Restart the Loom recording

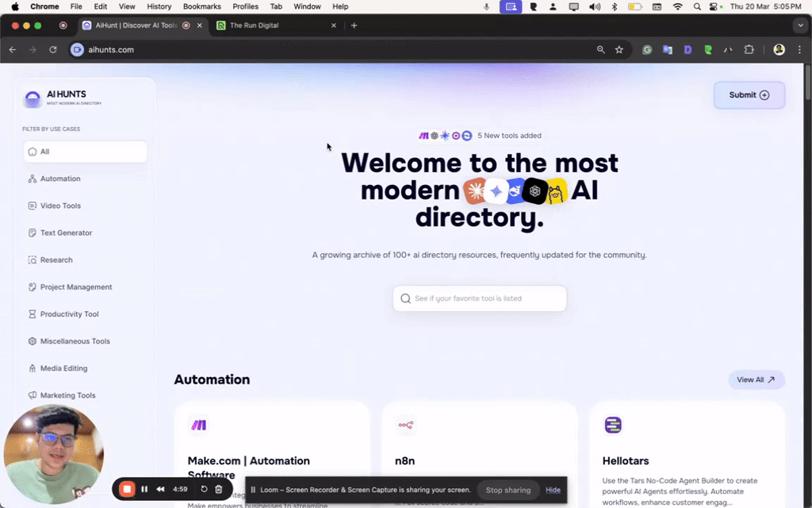pos(204,489)
